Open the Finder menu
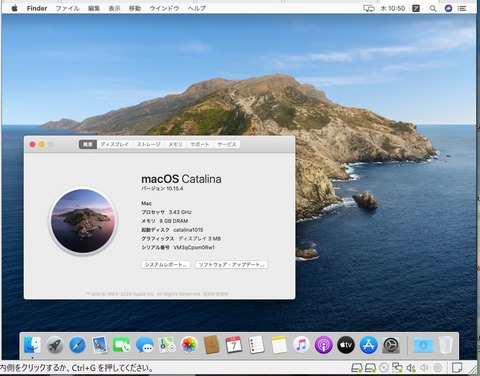 (x=37, y=8)
